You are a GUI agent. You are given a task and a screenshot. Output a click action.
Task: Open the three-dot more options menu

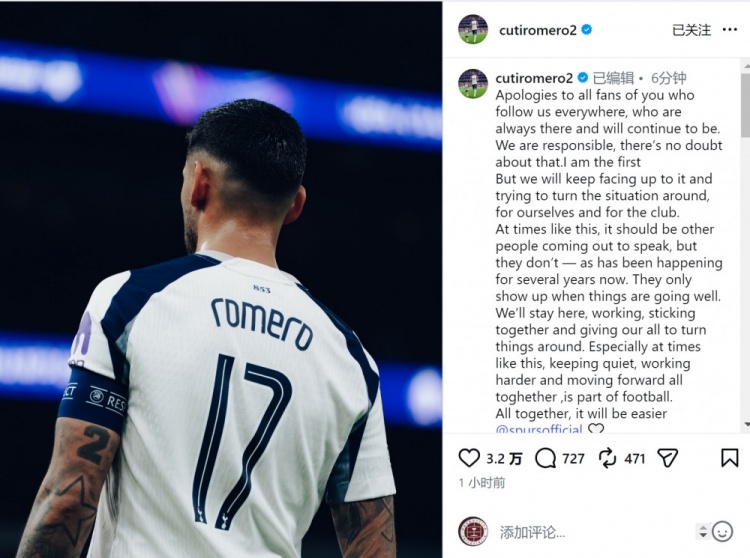[x=729, y=30]
